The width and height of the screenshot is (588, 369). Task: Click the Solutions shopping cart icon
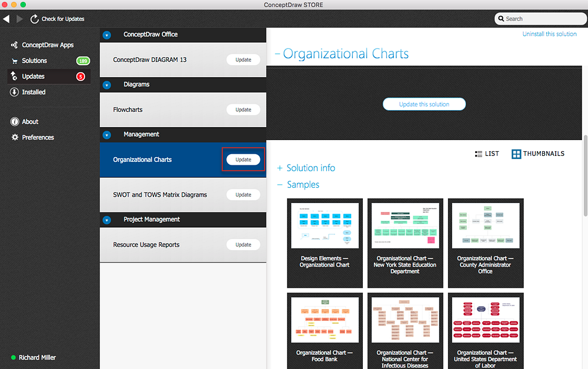15,61
